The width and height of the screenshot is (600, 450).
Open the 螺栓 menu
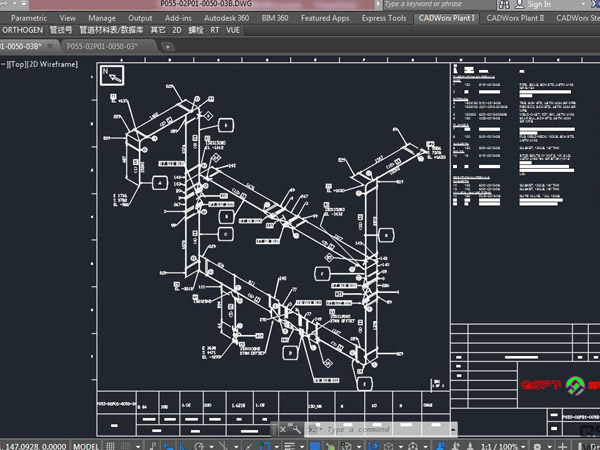point(196,30)
